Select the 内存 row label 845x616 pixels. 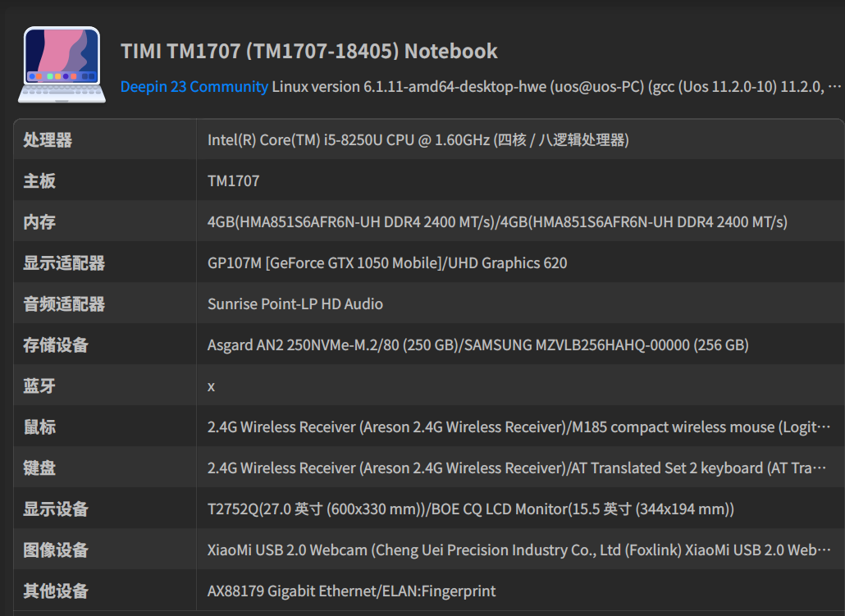tap(39, 222)
